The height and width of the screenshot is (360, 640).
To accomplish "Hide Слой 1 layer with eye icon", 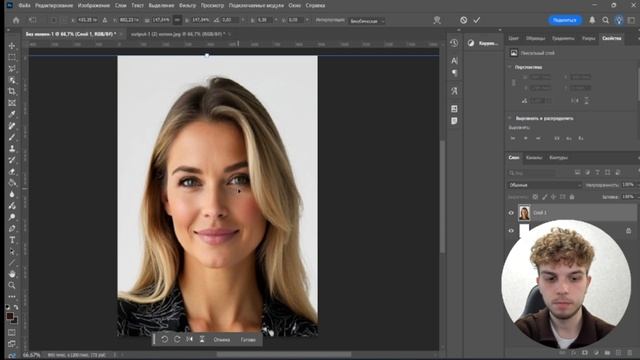I will [511, 213].
